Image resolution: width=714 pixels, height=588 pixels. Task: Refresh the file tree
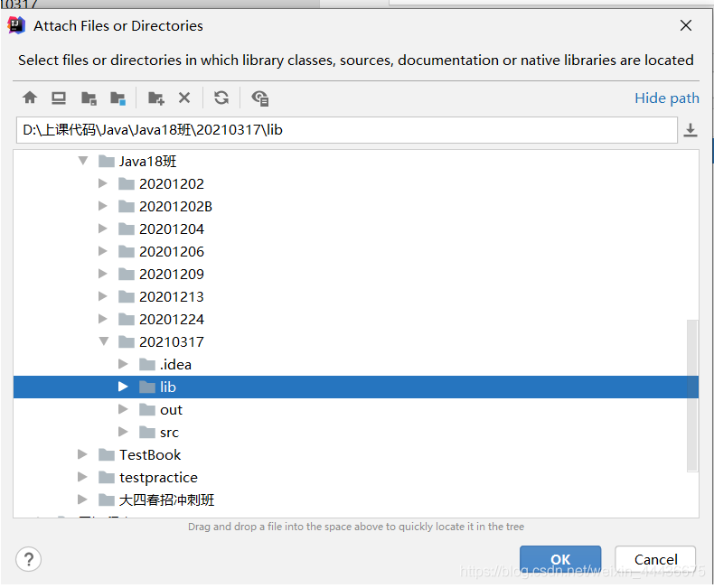[221, 98]
